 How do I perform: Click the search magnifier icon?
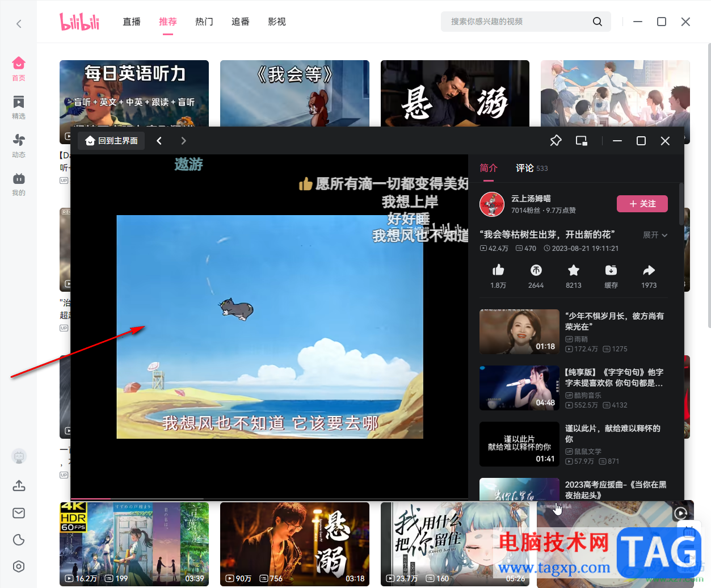(x=597, y=22)
